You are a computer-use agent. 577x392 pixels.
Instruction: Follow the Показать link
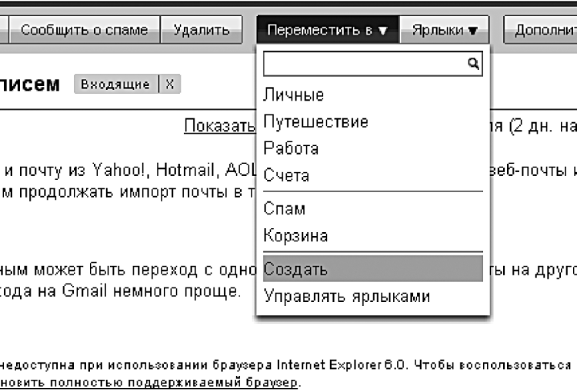click(218, 126)
